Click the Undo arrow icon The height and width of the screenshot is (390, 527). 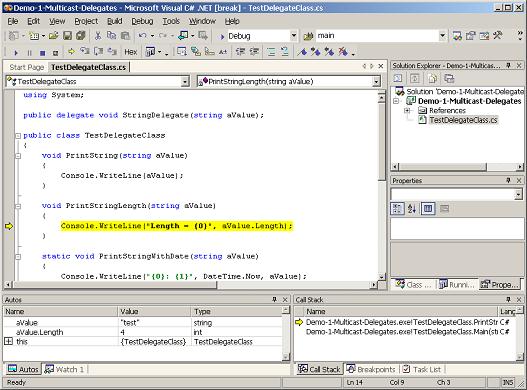[142, 36]
